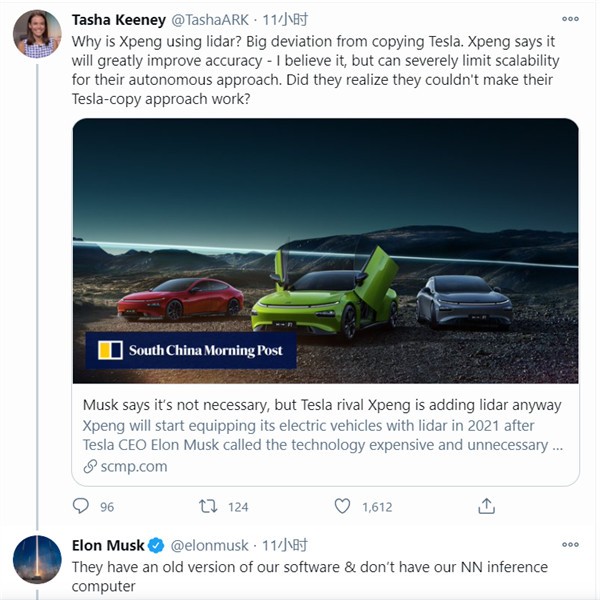
Task: Open more options menu on Tasha's tweet
Action: pos(570,20)
